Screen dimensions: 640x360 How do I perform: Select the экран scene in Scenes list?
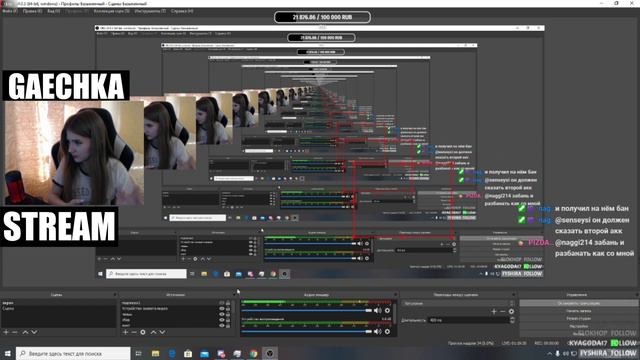click(58, 303)
